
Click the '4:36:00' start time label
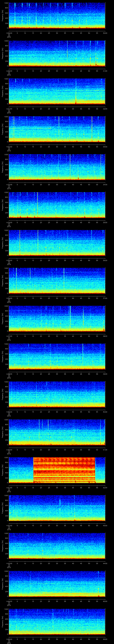[9, 298]
